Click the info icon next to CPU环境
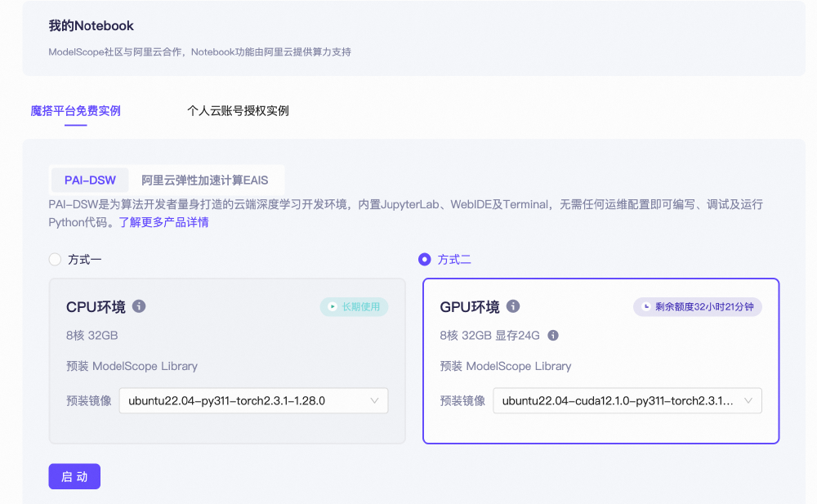Screen dimensions: 817x504 138,306
